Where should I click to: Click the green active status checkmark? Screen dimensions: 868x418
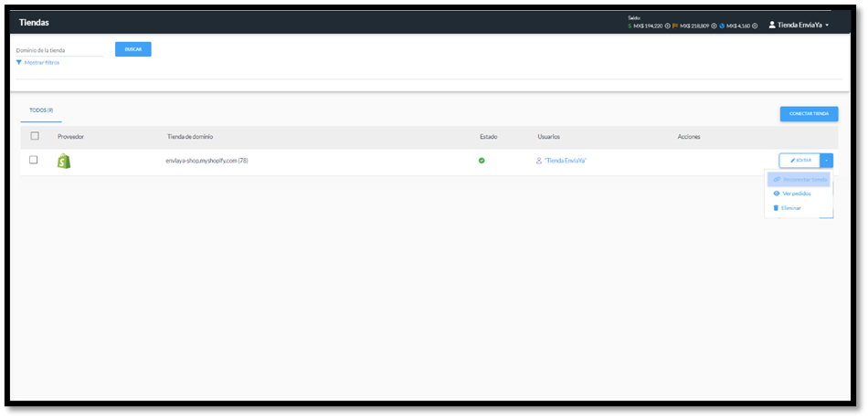(x=482, y=161)
